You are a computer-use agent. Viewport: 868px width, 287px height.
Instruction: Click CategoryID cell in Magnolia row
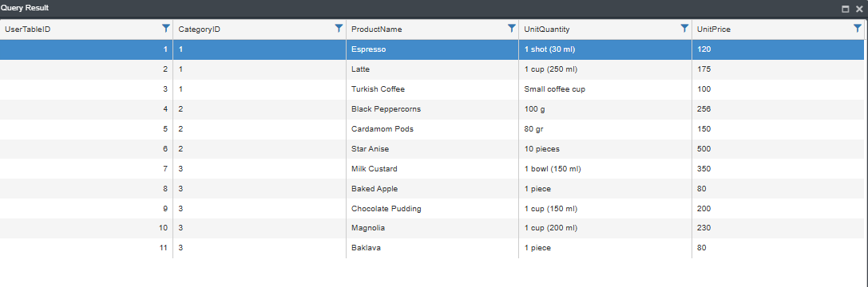260,228
